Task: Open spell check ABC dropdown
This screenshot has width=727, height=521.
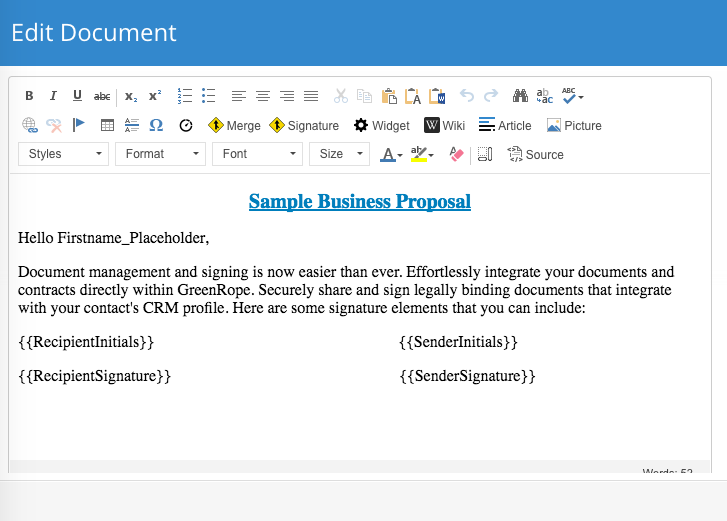Action: click(573, 96)
